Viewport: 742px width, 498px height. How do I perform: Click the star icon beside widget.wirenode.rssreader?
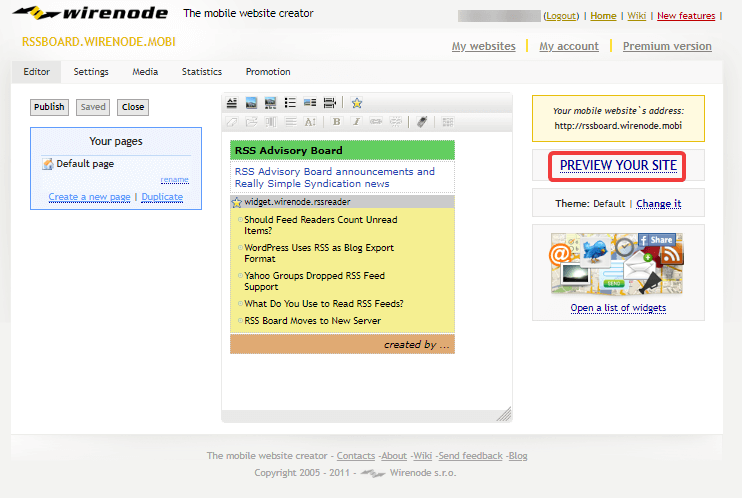(x=237, y=203)
